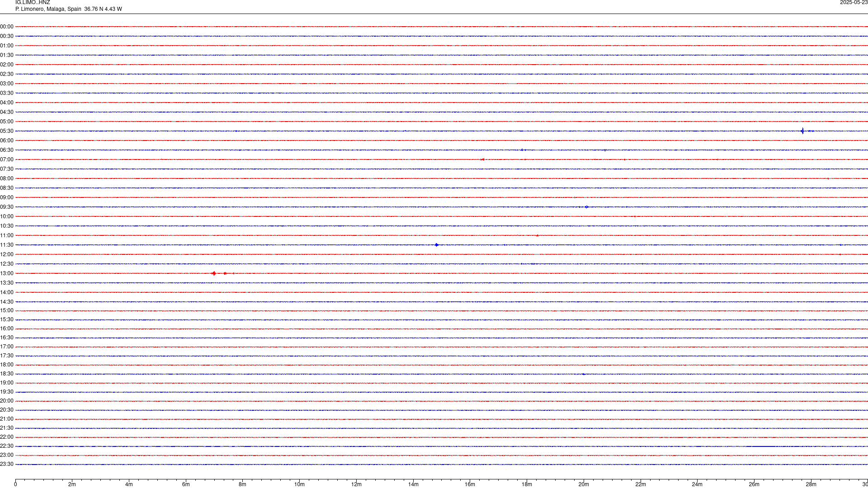Click the 09:30 trace time label

pyautogui.click(x=7, y=207)
